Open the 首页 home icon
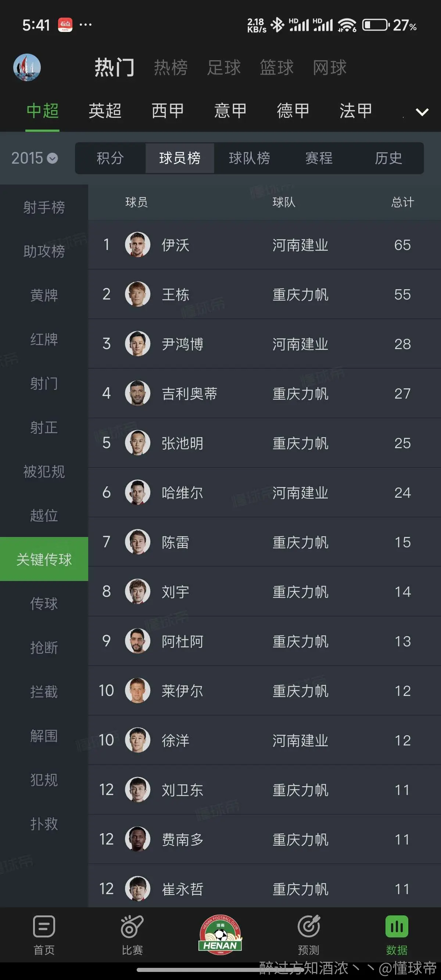 (x=44, y=926)
